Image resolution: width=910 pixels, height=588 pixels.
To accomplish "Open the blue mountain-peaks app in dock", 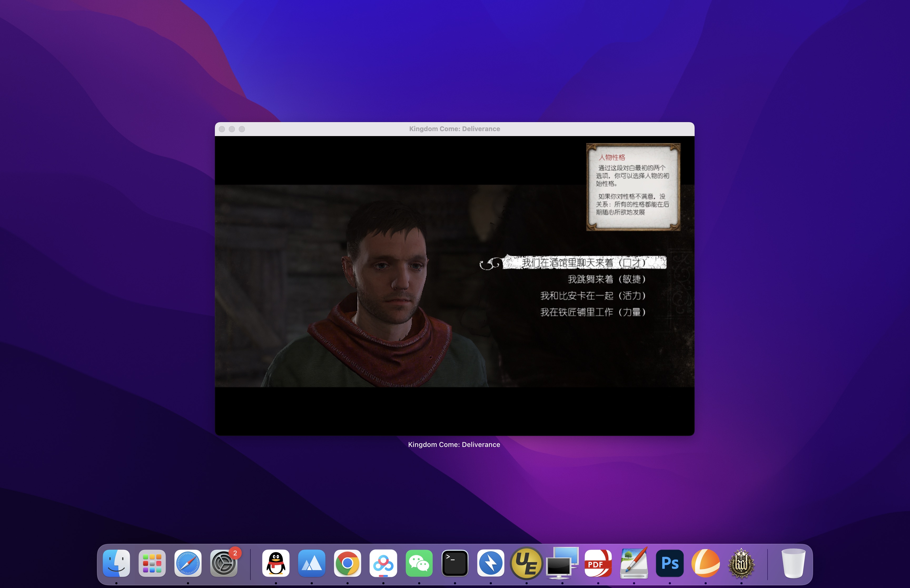I will pyautogui.click(x=311, y=563).
